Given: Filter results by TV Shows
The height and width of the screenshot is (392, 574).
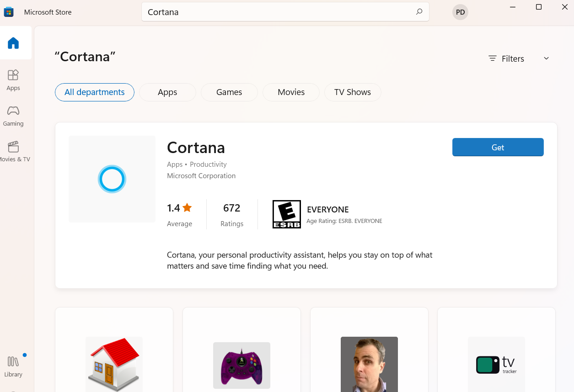Looking at the screenshot, I should [x=353, y=92].
